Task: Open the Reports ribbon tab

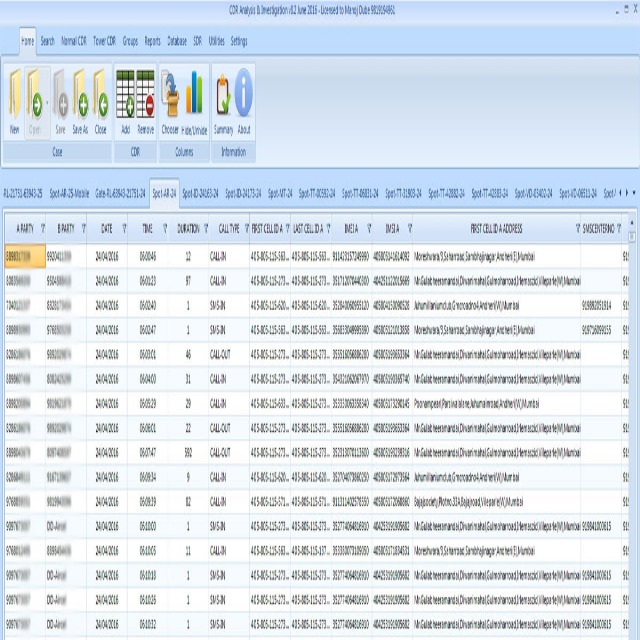Action: coord(153,42)
